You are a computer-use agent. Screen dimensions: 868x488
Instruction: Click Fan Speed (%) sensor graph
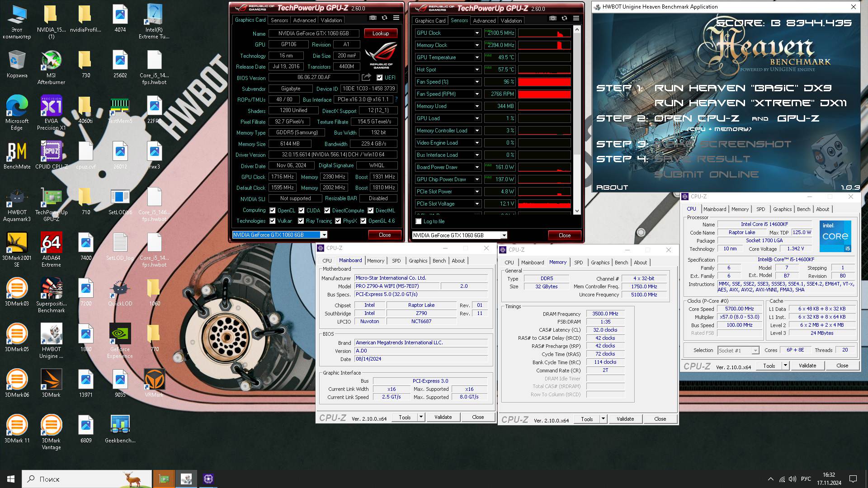click(x=544, y=82)
